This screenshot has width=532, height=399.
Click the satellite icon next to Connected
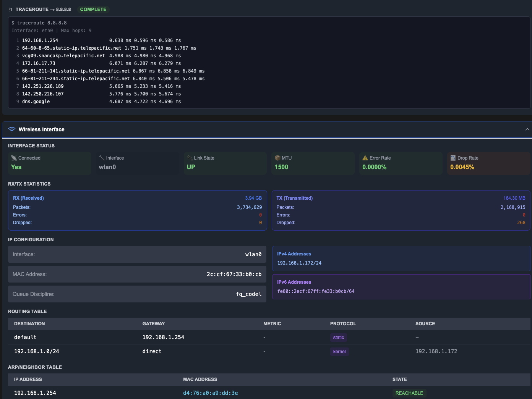(14, 158)
